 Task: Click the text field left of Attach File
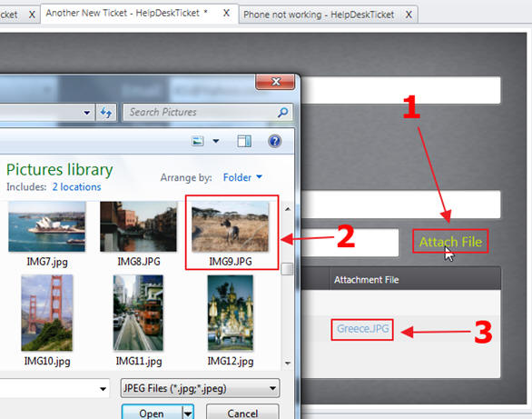pyautogui.click(x=350, y=243)
